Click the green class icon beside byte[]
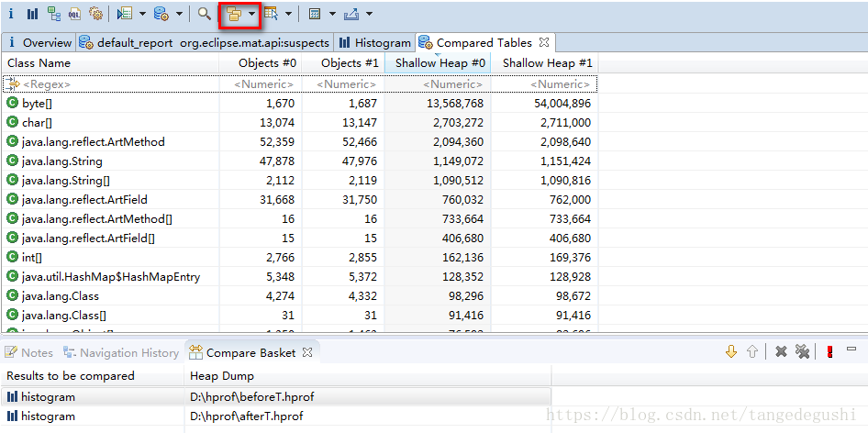 (12, 103)
